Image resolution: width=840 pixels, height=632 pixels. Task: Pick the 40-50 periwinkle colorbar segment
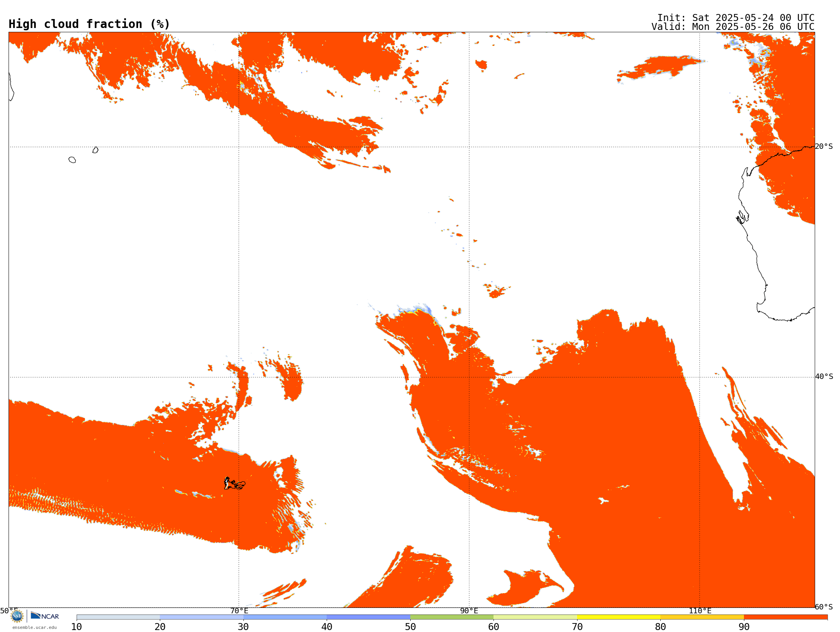point(368,617)
